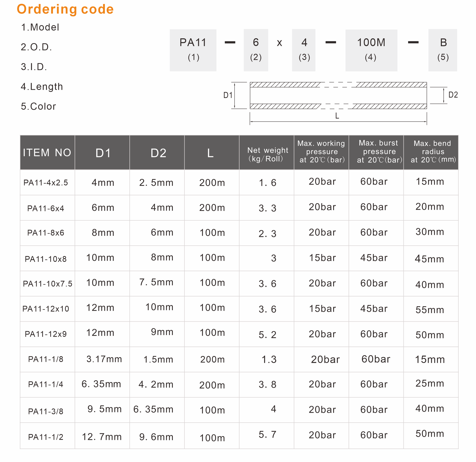Click the B color code box
The height and width of the screenshot is (462, 476).
click(442, 50)
